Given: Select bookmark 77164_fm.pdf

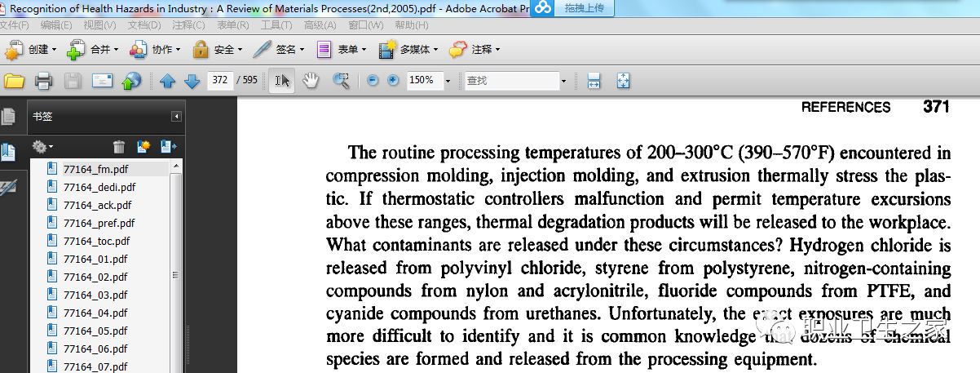Looking at the screenshot, I should [x=95, y=169].
